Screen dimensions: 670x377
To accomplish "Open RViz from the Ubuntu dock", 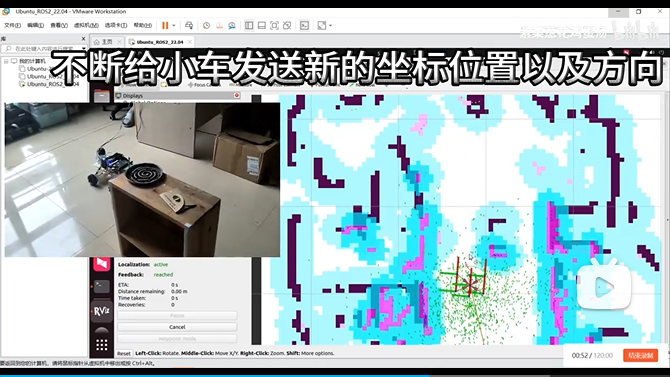I will [x=102, y=311].
